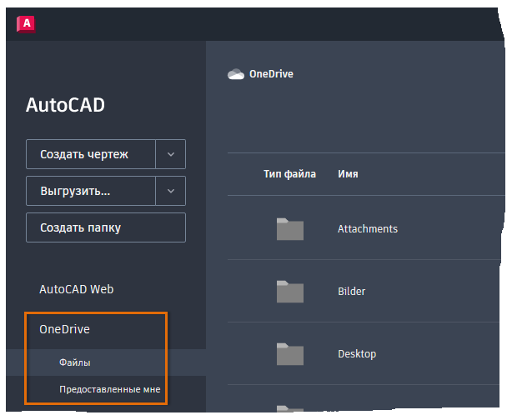Open Предоставленные мне under OneDrive
The image size is (512, 420).
(x=110, y=389)
